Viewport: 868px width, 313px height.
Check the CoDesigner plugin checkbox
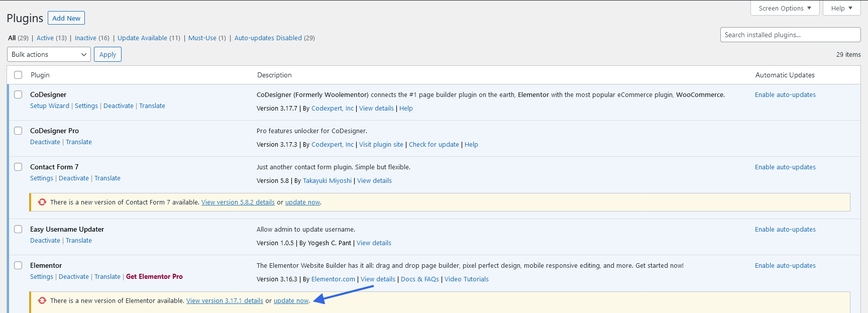coord(18,94)
